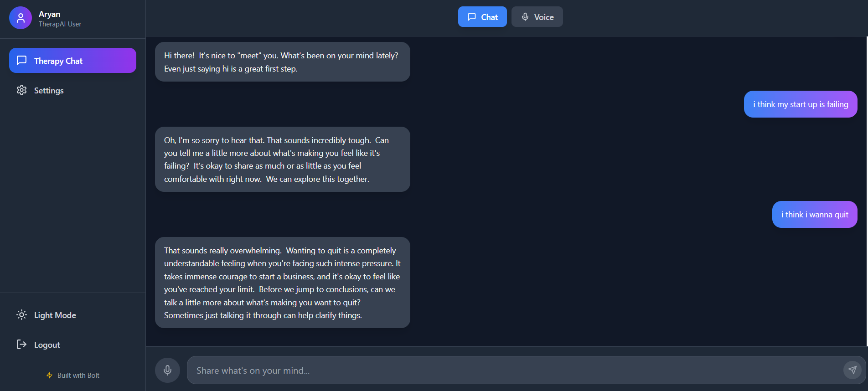Open Settings via the gear icon
Screen dimensions: 868x391
pyautogui.click(x=21, y=90)
